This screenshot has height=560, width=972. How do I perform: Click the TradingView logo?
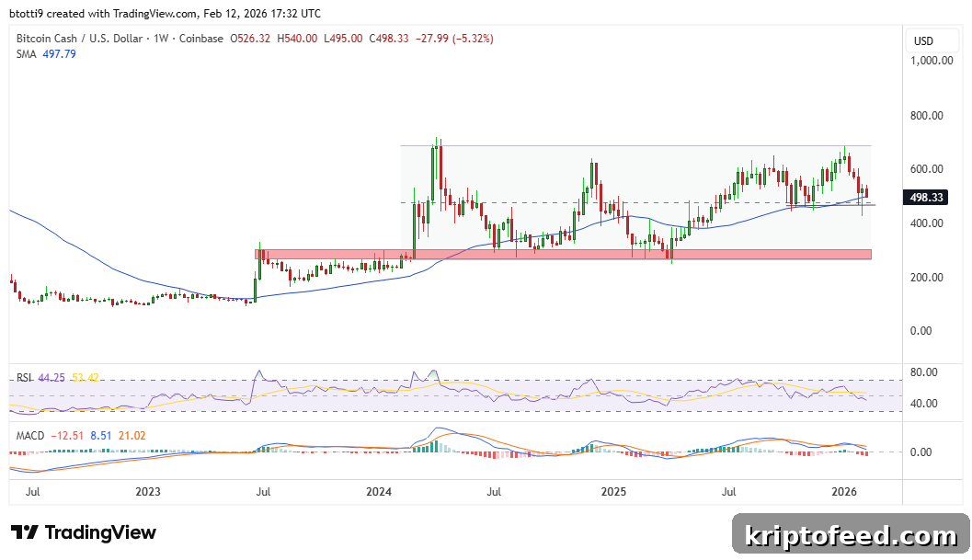point(84,532)
